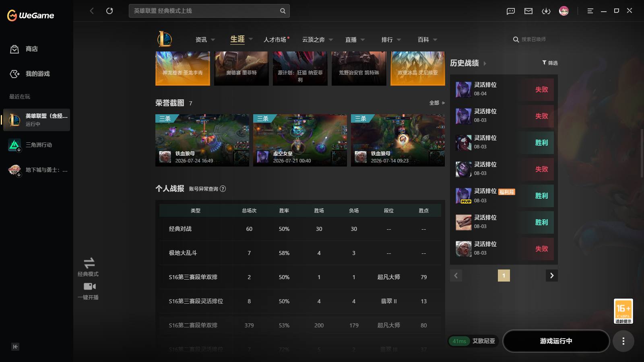Open 铁血狼母 screenshot from 2026-07-24
This screenshot has width=644, height=362.
[202, 140]
